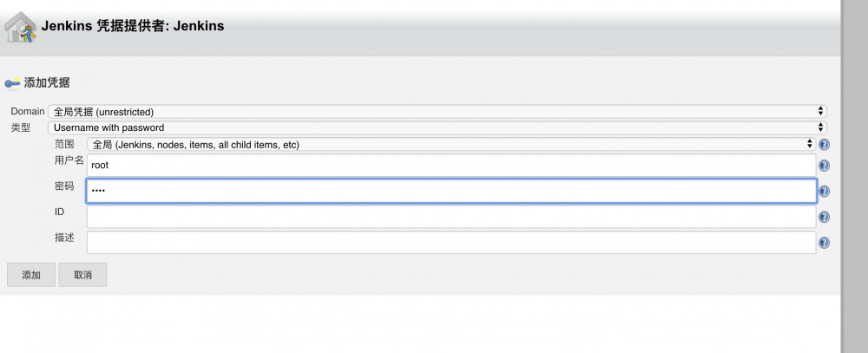Open the help icon for the ID field

click(x=824, y=218)
